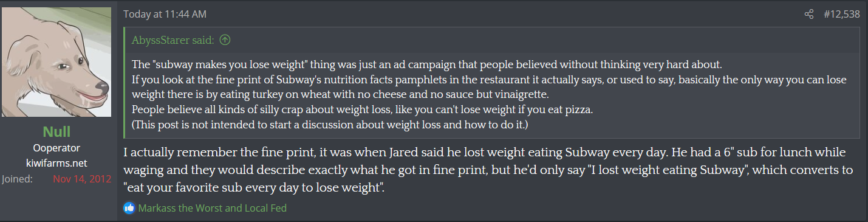The width and height of the screenshot is (868, 222).
Task: Click the reply paragraph about Jared and Subway
Action: point(489,170)
